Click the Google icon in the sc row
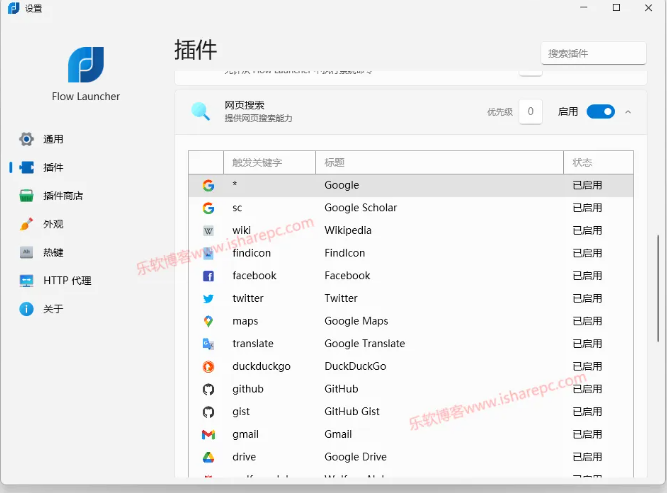The height and width of the screenshot is (498, 667). (x=208, y=208)
